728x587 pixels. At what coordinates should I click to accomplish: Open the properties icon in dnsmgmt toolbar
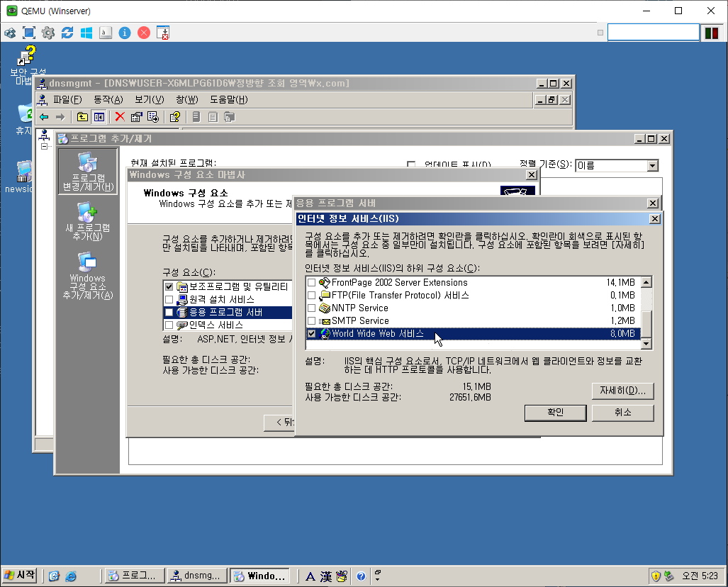[136, 117]
